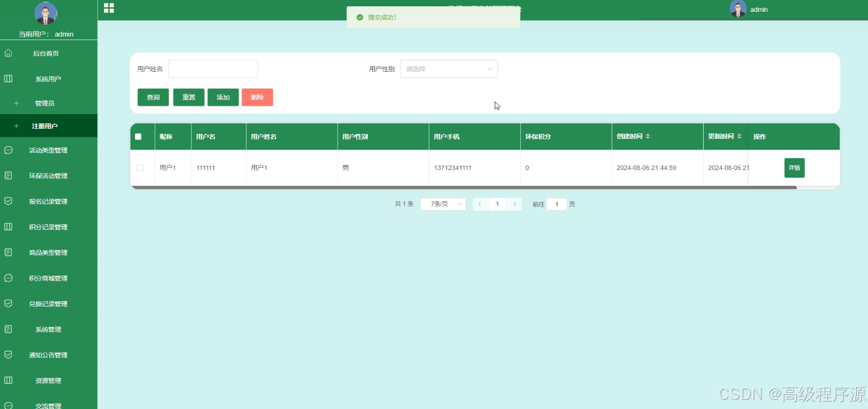Click the grid menu icon in header
The height and width of the screenshot is (409, 868).
pos(109,8)
